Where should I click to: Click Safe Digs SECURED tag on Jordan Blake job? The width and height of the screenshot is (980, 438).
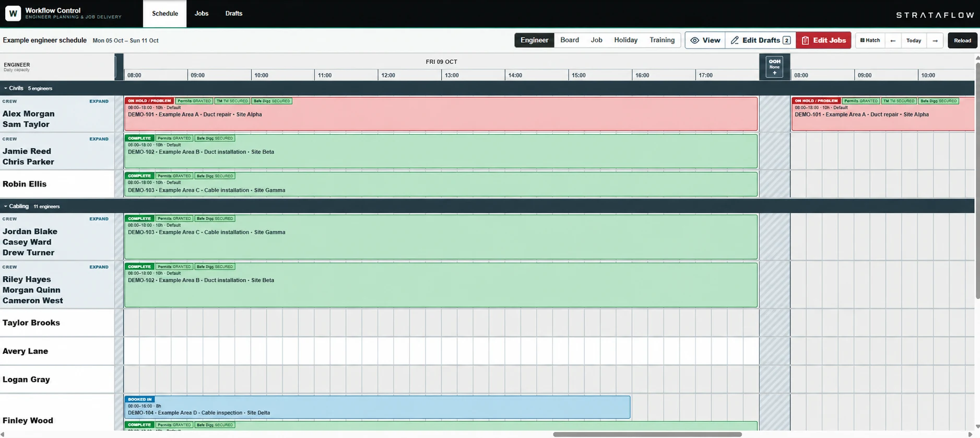coord(215,218)
